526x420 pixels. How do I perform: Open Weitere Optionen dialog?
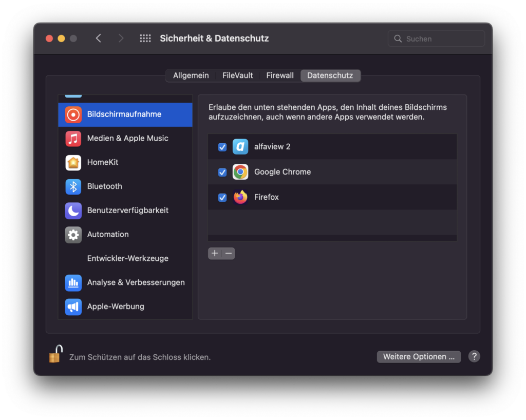(419, 356)
